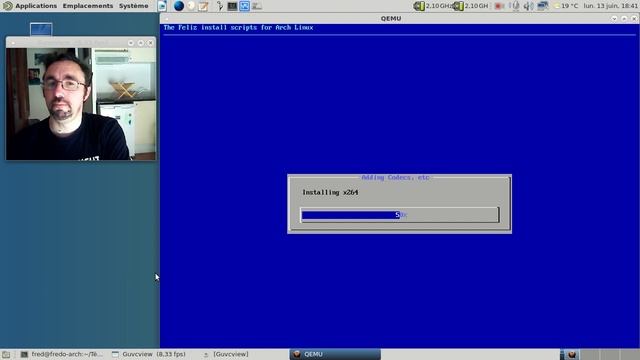This screenshot has width=640, height=360.
Task: Open the network connection applet
Action: coord(542,6)
